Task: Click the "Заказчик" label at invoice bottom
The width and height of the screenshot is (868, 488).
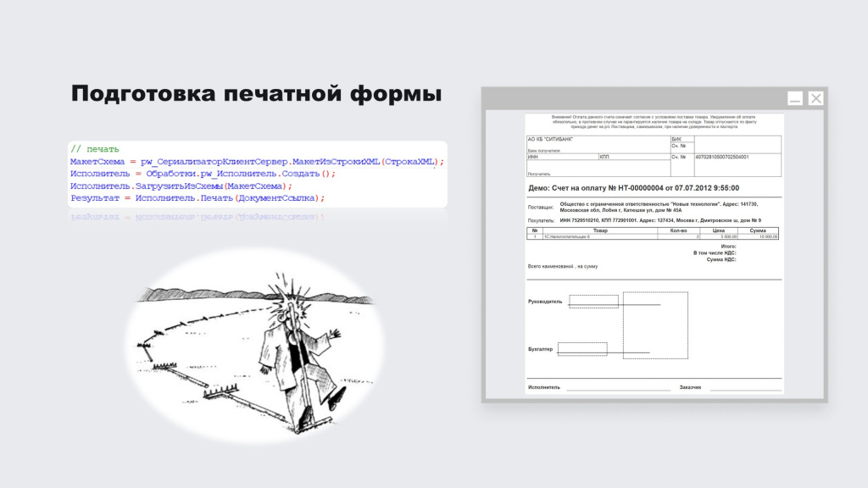Action: 690,387
